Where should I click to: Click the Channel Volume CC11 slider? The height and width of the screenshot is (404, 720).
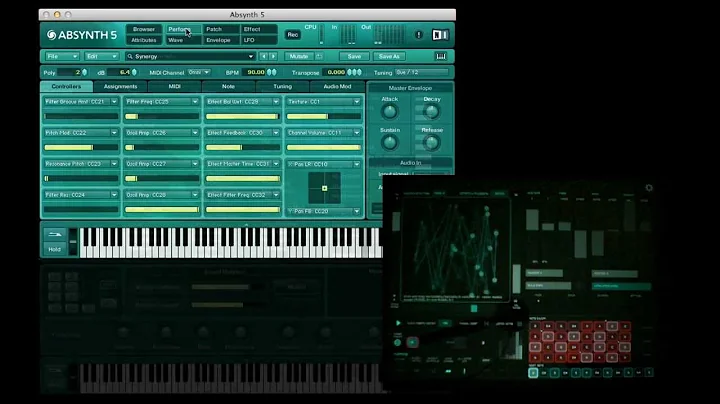(x=324, y=147)
